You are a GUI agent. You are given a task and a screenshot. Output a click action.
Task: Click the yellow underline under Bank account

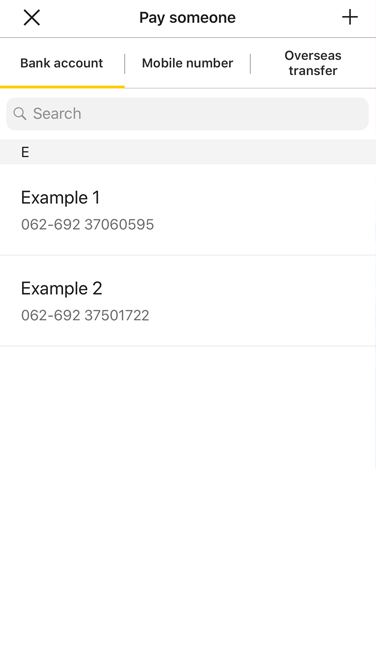pyautogui.click(x=62, y=87)
